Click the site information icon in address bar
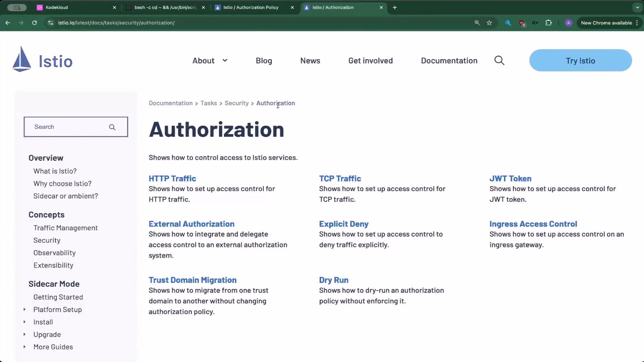The width and height of the screenshot is (644, 362). coord(51,23)
